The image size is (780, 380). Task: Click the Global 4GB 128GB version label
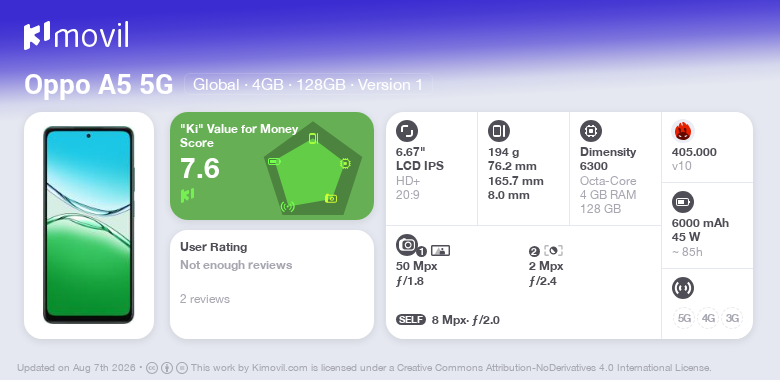(x=308, y=85)
